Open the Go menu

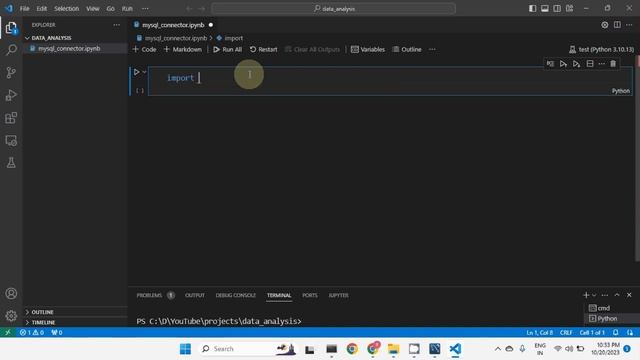pyautogui.click(x=111, y=8)
